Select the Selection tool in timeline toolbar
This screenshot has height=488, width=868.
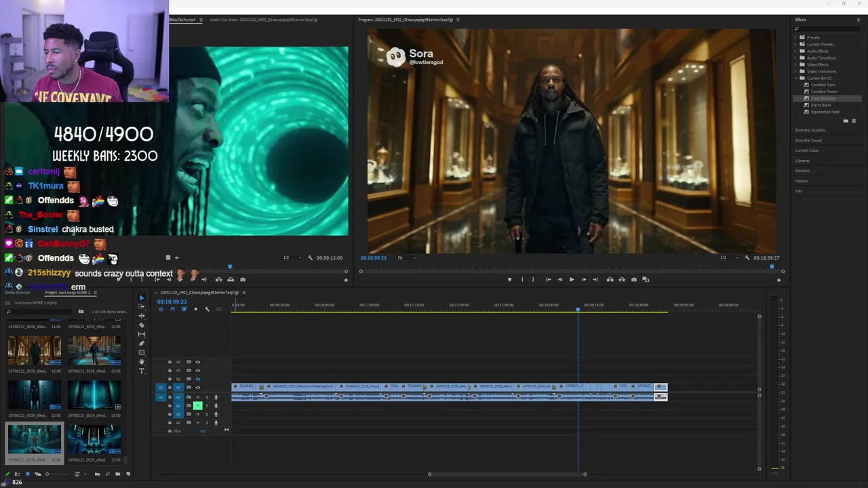[x=141, y=298]
